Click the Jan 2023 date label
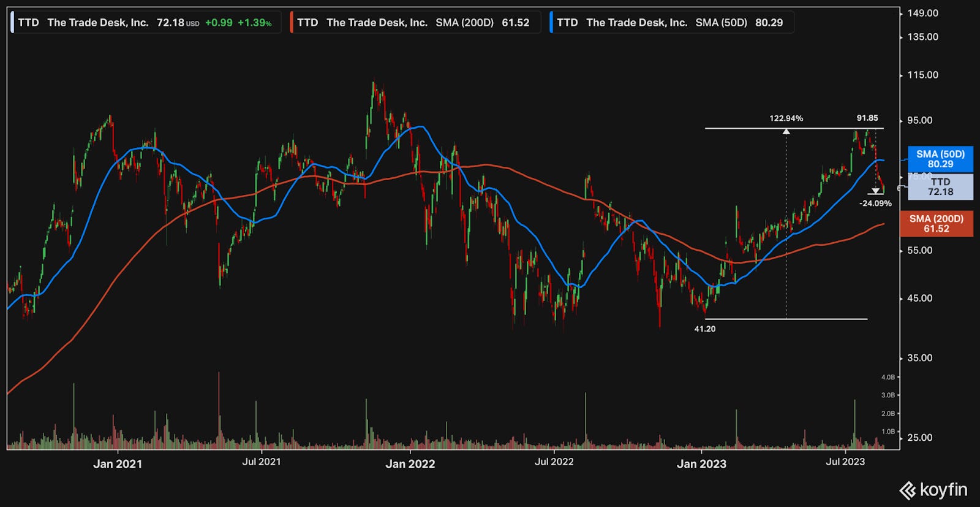This screenshot has width=980, height=507. pos(701,464)
